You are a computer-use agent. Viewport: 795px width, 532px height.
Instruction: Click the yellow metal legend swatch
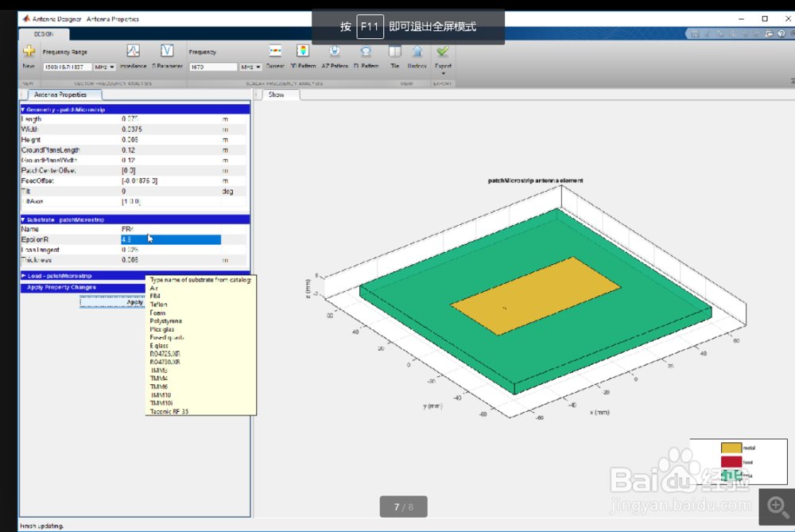tap(731, 448)
